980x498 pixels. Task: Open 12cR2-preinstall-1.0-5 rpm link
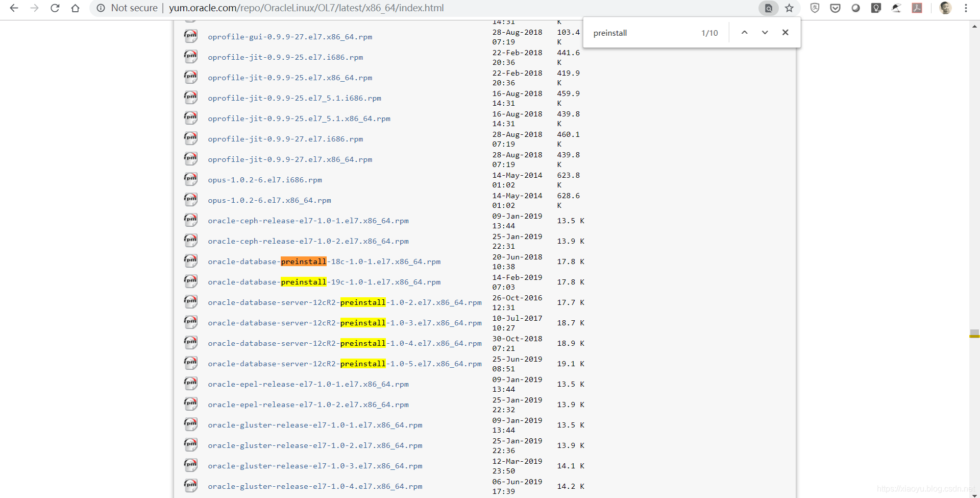coord(345,364)
